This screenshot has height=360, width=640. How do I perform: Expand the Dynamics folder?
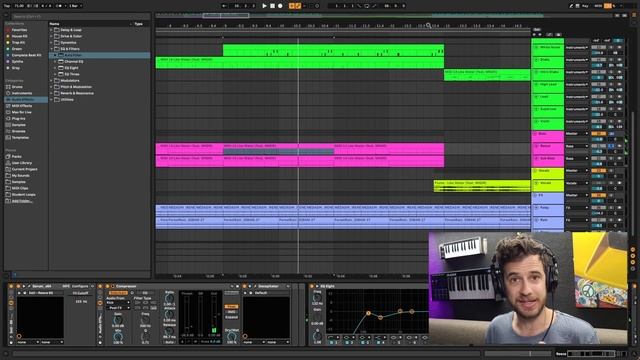pyautogui.click(x=51, y=42)
